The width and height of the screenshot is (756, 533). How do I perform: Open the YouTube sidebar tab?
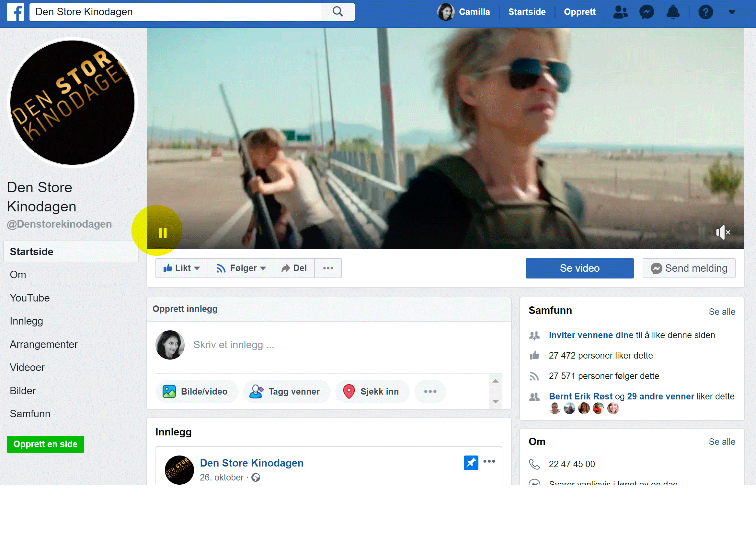point(29,298)
